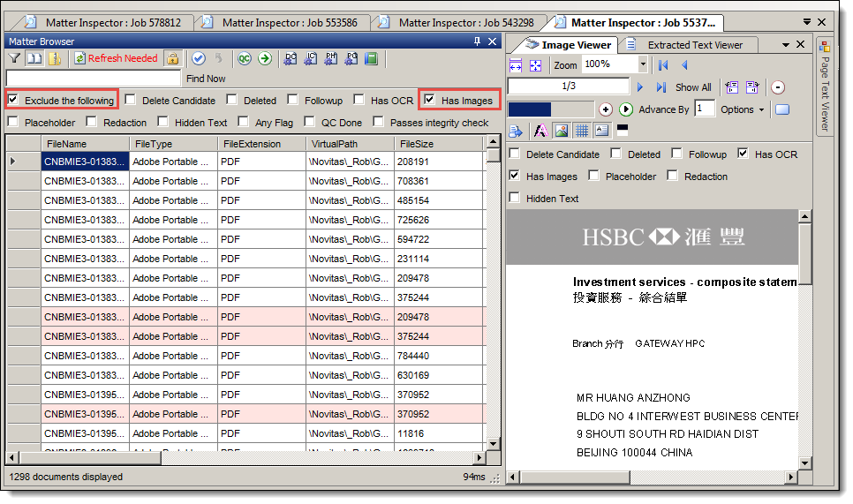Check the QC Done filter checkbox
This screenshot has width=853, height=504.
coord(310,121)
